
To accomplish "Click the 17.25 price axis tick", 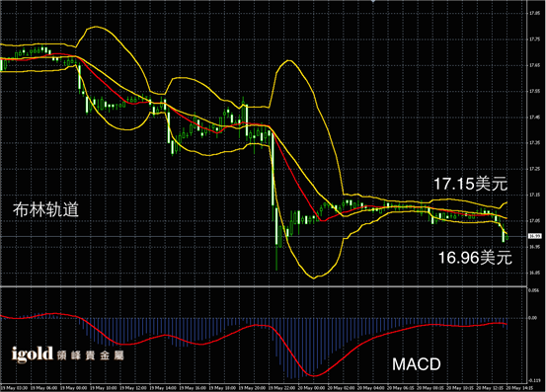I will coord(535,169).
